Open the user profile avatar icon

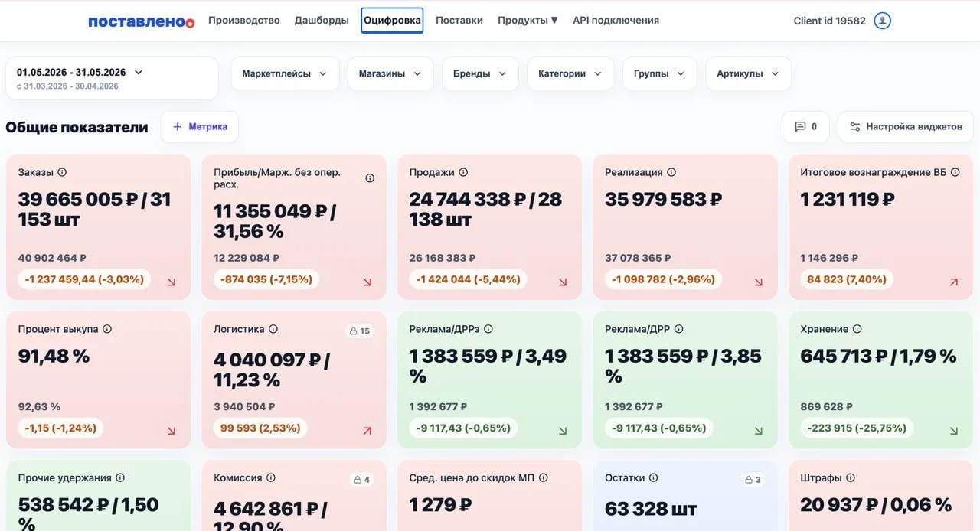point(882,21)
